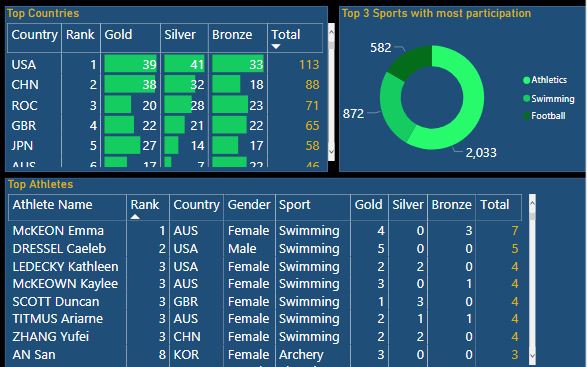
Task: Select the USA row in Top Countries
Action: [165, 64]
